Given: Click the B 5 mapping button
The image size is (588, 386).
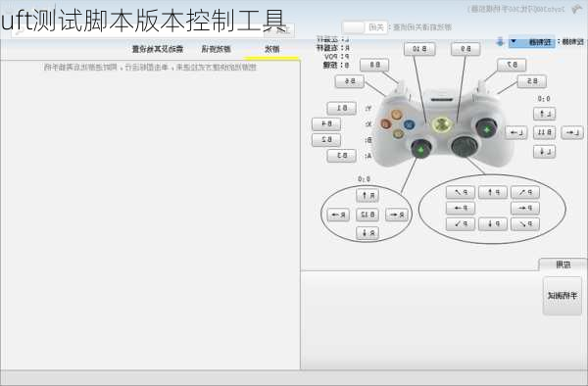Looking at the screenshot, I should (532, 81).
